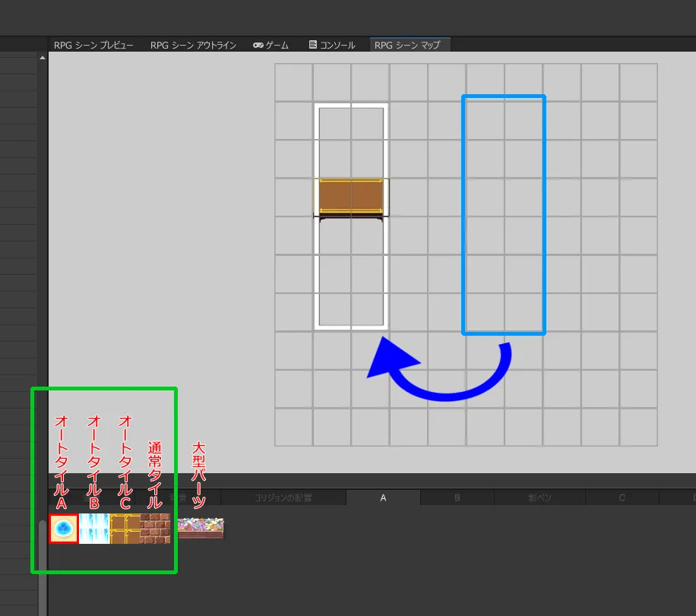Select the RPG シーン マップ tab

pyautogui.click(x=407, y=46)
